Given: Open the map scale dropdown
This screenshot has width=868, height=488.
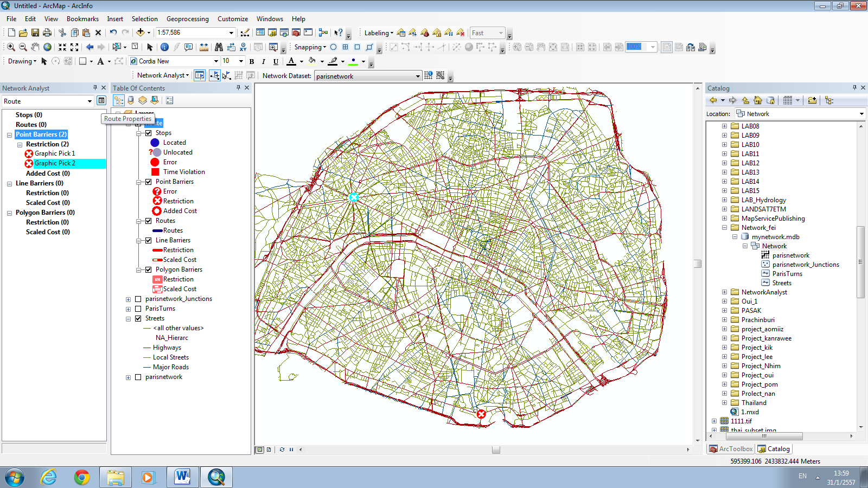Looking at the screenshot, I should (x=232, y=33).
